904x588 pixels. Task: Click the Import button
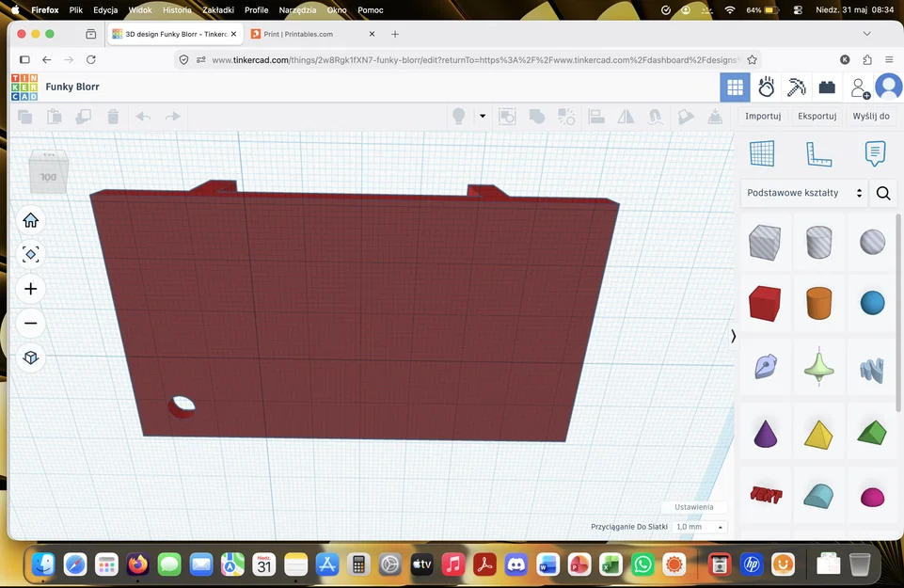point(763,116)
